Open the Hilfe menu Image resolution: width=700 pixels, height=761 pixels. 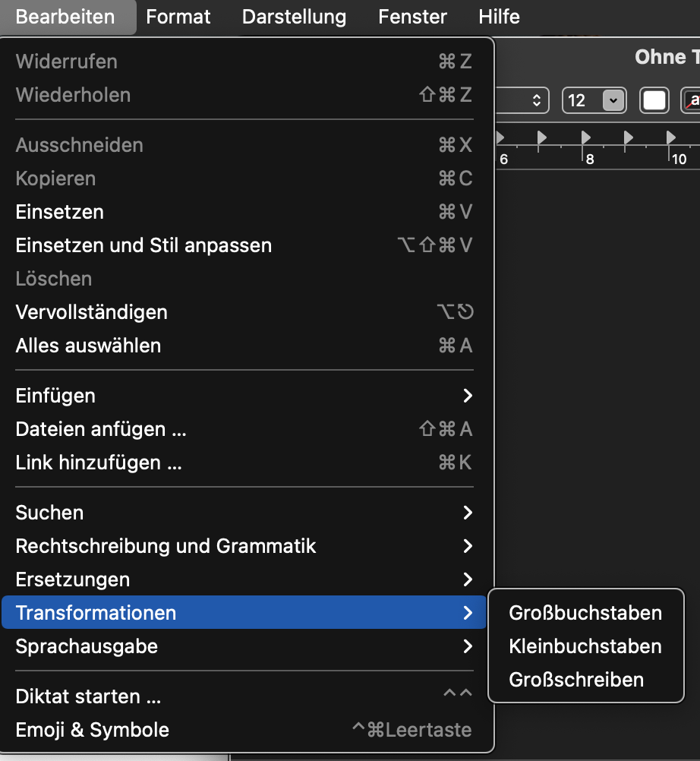click(499, 17)
